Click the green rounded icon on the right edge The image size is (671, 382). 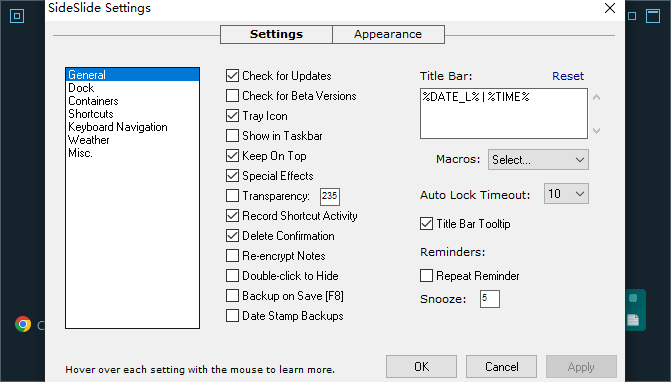point(633,298)
